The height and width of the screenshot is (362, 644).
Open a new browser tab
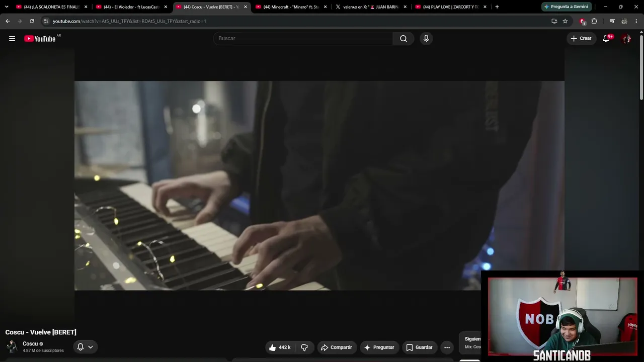497,7
